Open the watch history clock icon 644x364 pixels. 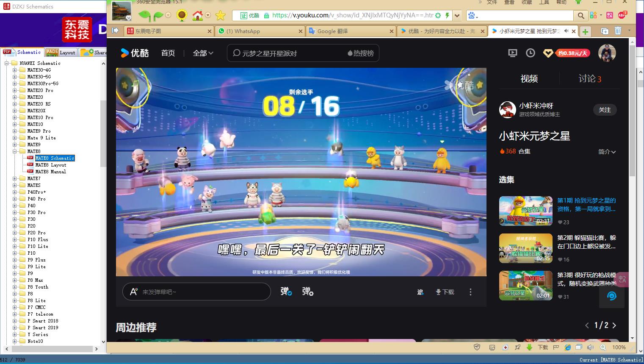click(530, 53)
